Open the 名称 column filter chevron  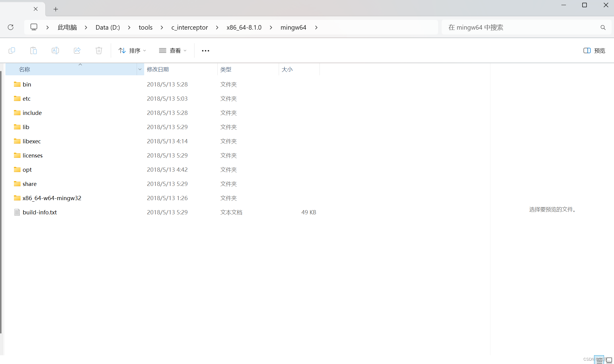click(140, 69)
